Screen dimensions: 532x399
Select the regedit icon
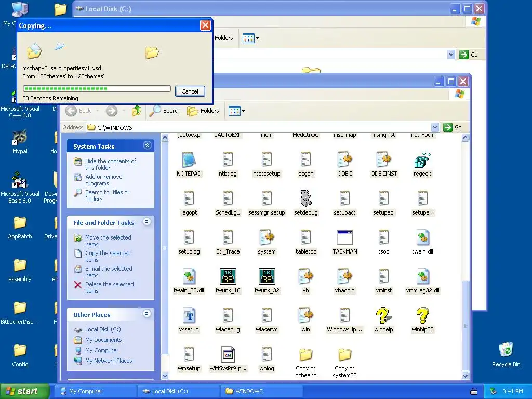[422, 159]
